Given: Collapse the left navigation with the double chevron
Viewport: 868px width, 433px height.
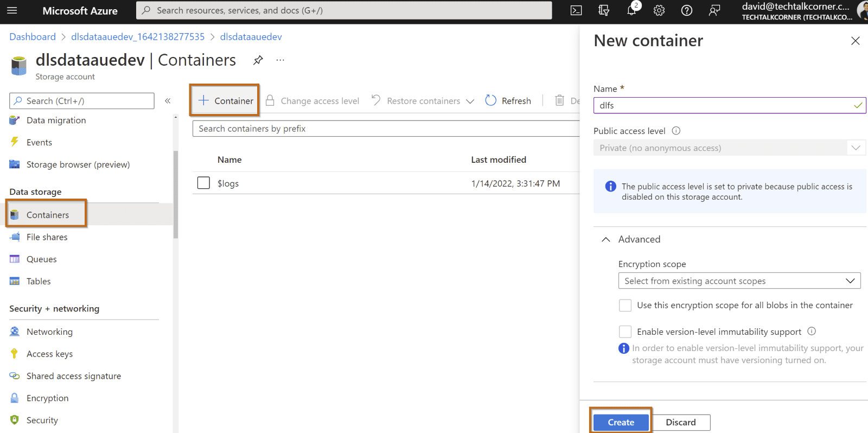Looking at the screenshot, I should click(168, 101).
